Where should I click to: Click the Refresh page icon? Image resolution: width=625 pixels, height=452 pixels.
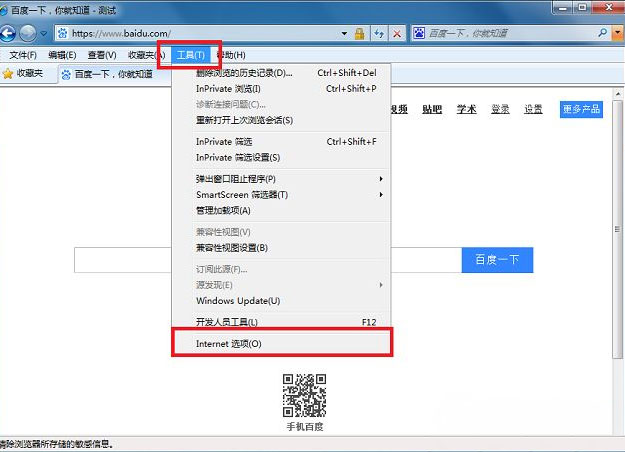[379, 33]
